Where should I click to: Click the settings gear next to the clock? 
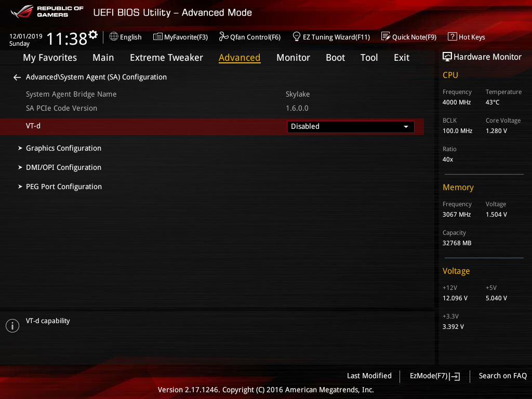(93, 35)
